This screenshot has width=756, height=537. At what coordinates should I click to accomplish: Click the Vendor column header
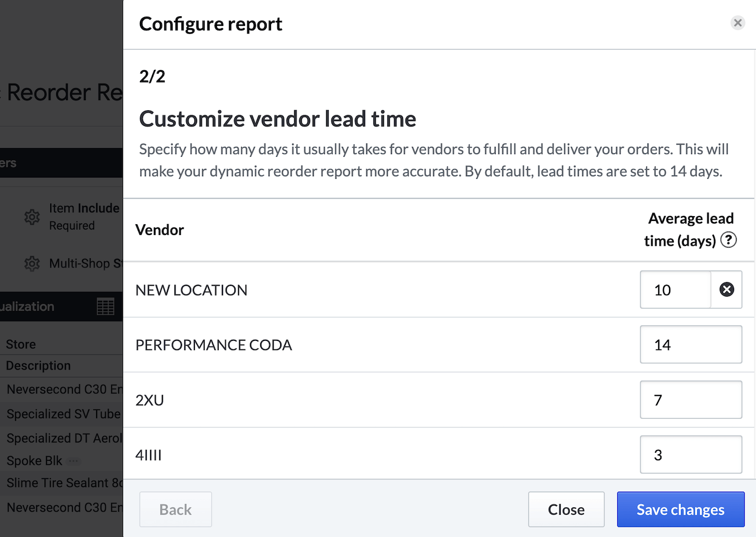(160, 230)
